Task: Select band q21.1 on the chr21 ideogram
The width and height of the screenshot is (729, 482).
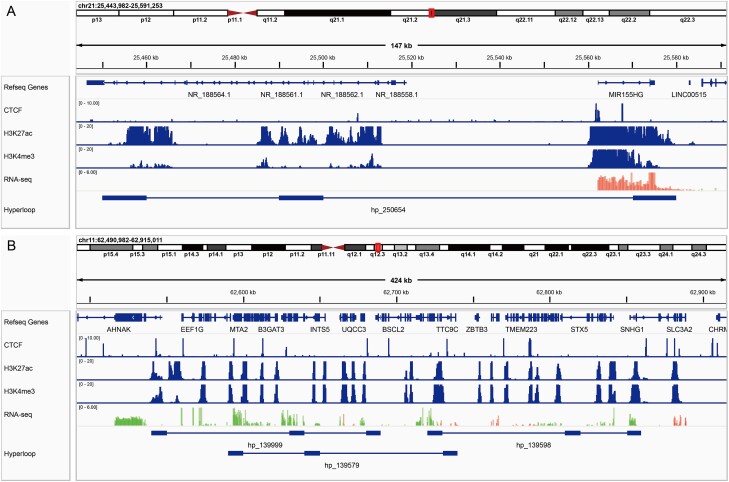Action: point(337,13)
